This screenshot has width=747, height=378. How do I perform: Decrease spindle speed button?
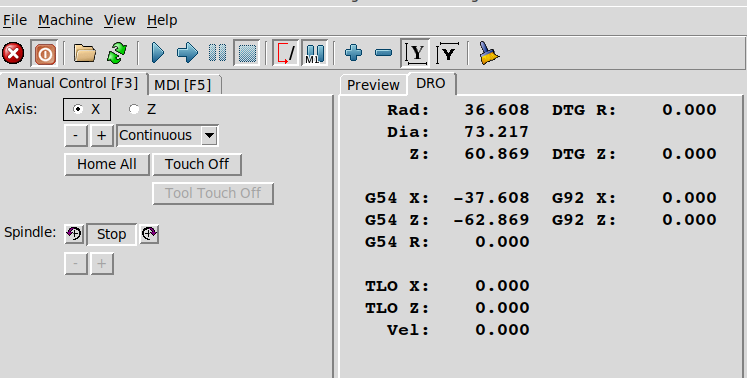coord(76,264)
